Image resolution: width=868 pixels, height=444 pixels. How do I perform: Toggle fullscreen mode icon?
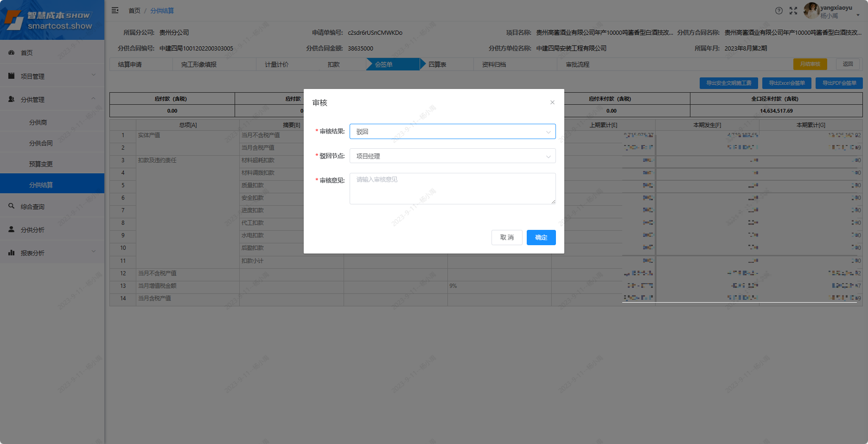click(793, 11)
